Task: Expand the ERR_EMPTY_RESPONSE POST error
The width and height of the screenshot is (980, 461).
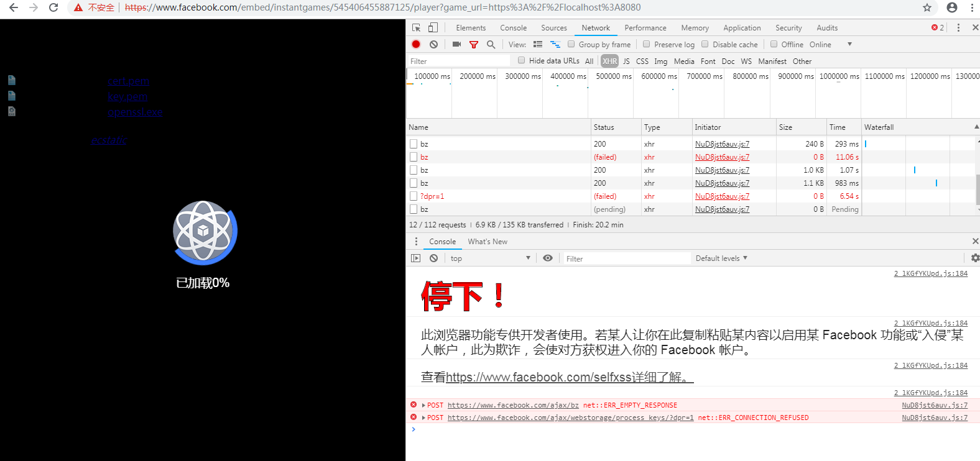Action: (x=423, y=405)
